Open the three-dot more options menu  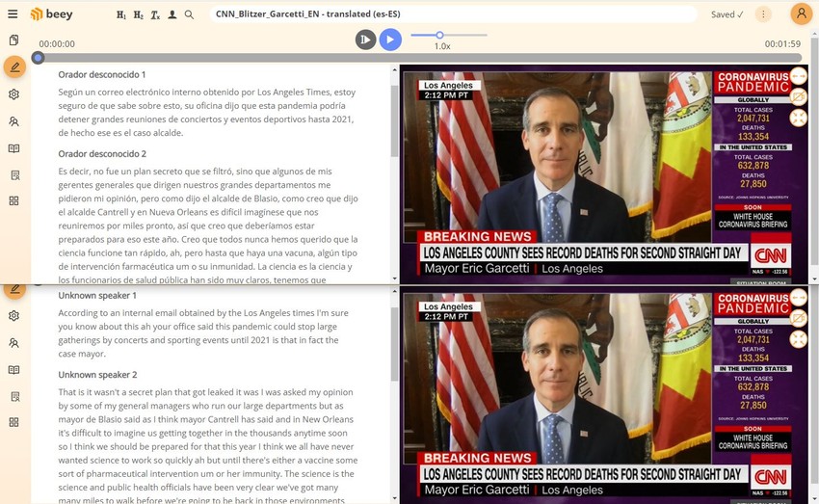(x=763, y=14)
